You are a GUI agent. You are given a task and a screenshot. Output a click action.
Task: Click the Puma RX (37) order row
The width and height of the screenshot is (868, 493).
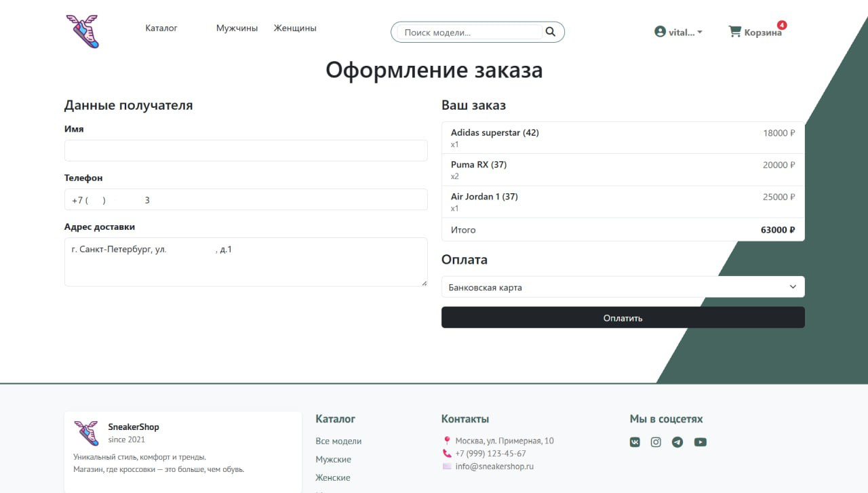coord(623,170)
